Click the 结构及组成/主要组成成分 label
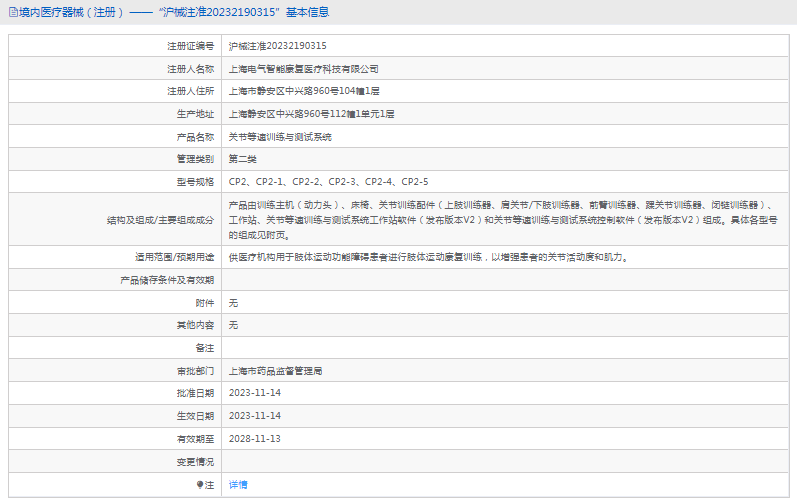 (x=161, y=220)
